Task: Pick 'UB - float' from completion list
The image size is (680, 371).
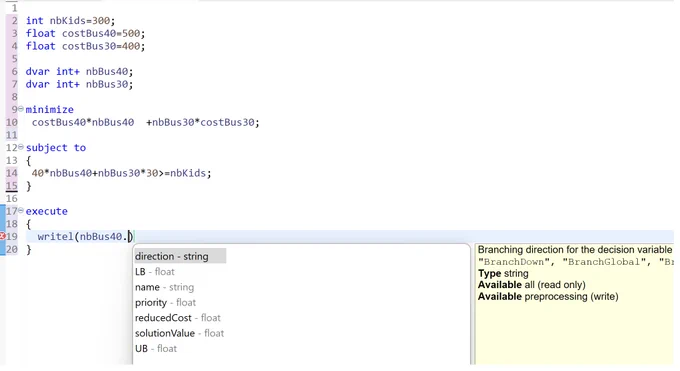Action: tap(156, 348)
